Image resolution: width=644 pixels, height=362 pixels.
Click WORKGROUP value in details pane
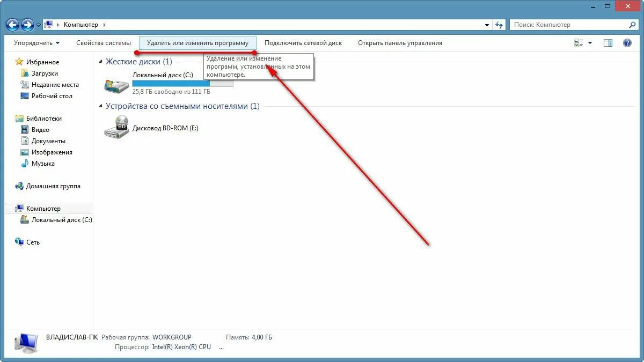(172, 337)
